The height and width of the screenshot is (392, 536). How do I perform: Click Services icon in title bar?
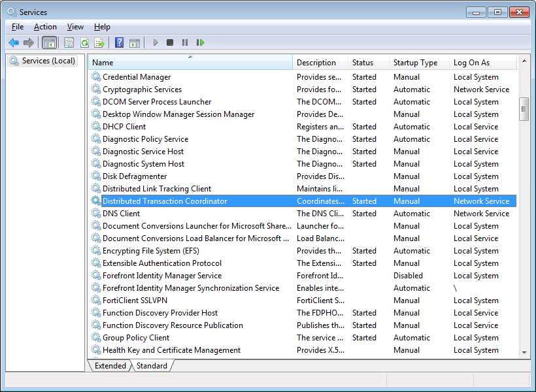click(12, 12)
